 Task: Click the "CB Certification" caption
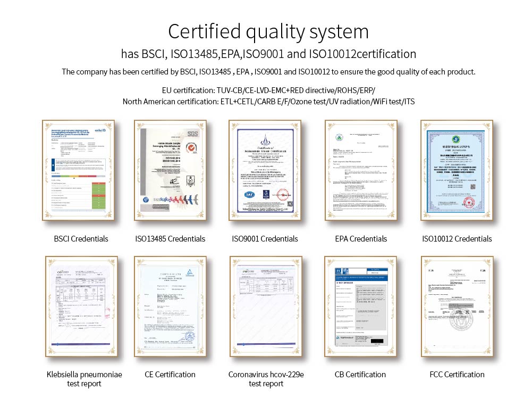[360, 375]
